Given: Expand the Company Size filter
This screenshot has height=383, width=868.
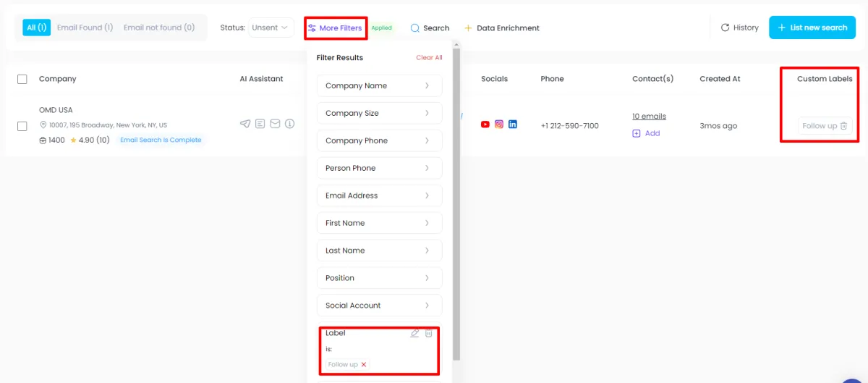Looking at the screenshot, I should click(380, 113).
